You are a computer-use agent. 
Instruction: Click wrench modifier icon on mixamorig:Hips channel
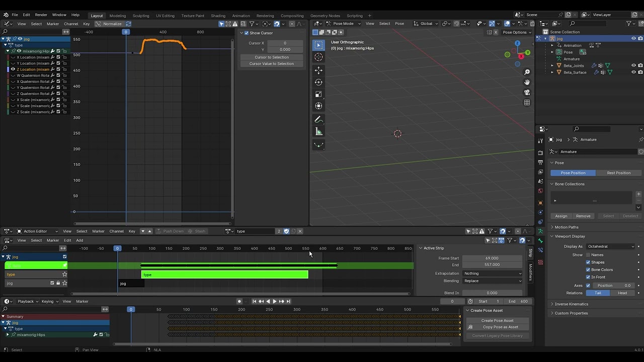tap(95, 335)
